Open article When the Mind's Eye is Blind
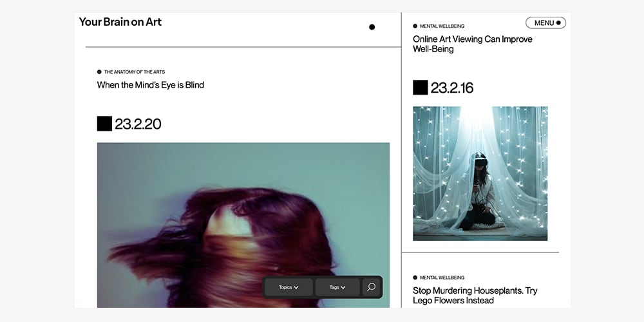The height and width of the screenshot is (322, 644). tap(150, 85)
